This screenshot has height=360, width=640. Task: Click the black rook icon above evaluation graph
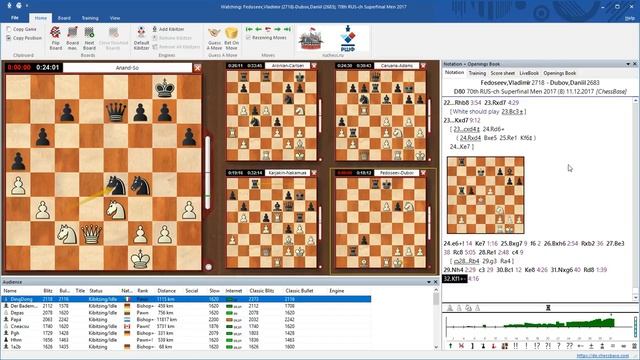coord(548,308)
